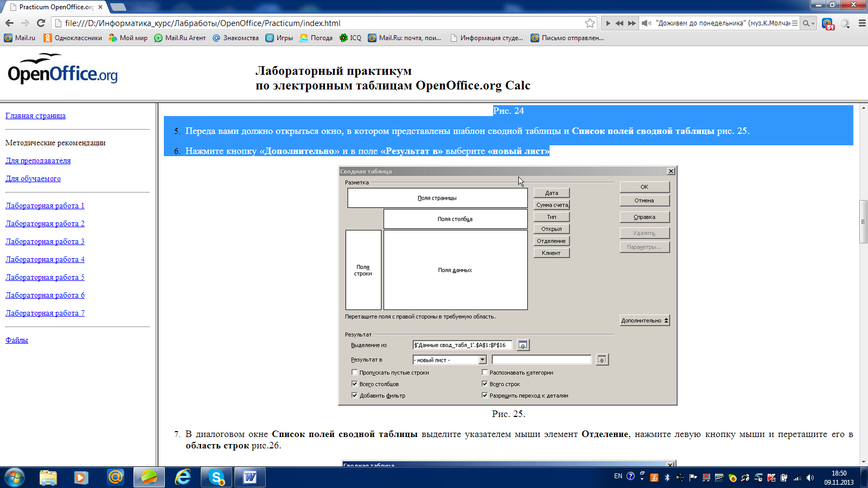The image size is (868, 488).
Task: Toggle the Всего столбцов checkbox
Action: [x=355, y=384]
